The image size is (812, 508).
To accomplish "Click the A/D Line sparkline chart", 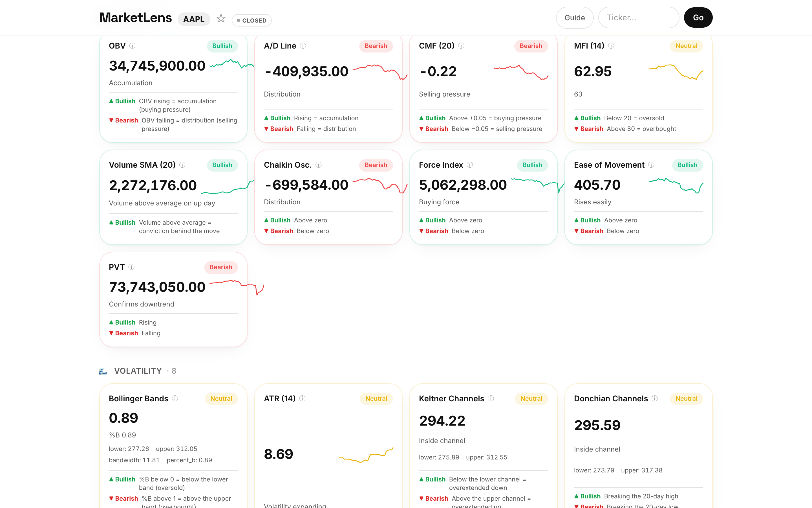I will point(380,72).
